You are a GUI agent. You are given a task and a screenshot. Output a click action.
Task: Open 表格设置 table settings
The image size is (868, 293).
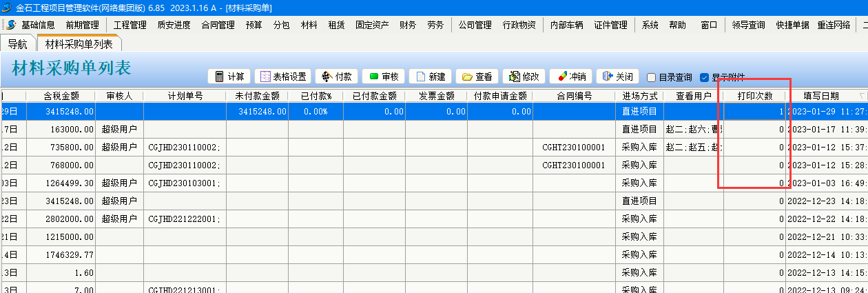[x=282, y=77]
